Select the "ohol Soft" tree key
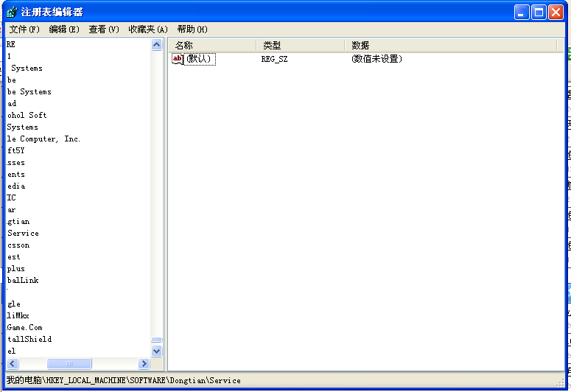 pos(27,115)
